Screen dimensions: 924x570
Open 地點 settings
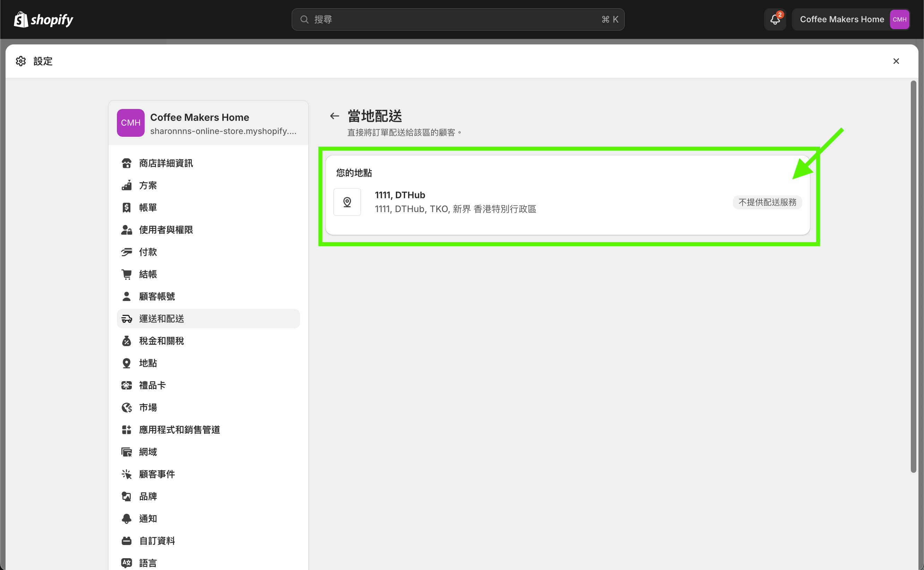(x=208, y=363)
